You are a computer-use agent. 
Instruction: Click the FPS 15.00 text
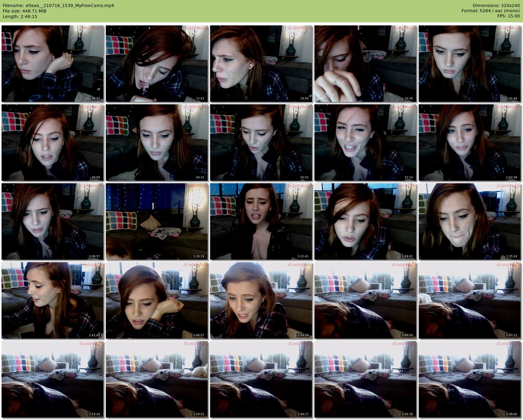point(508,16)
